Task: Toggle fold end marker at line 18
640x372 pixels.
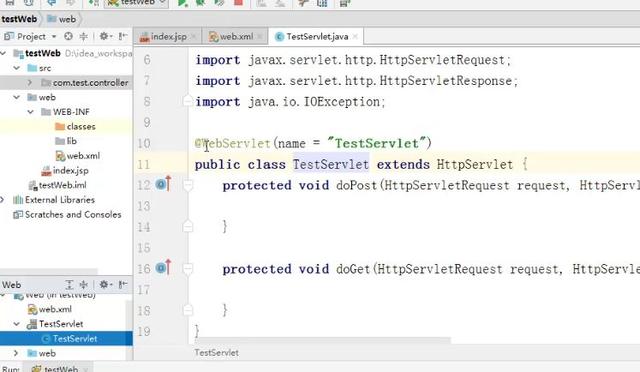Action: [188, 310]
